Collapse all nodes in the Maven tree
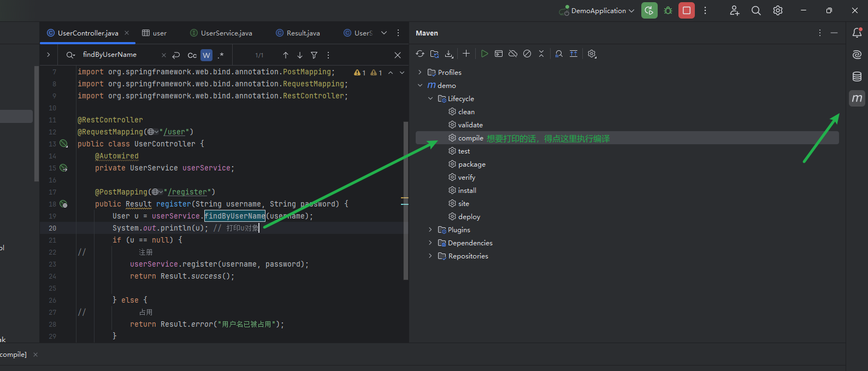 tap(541, 54)
